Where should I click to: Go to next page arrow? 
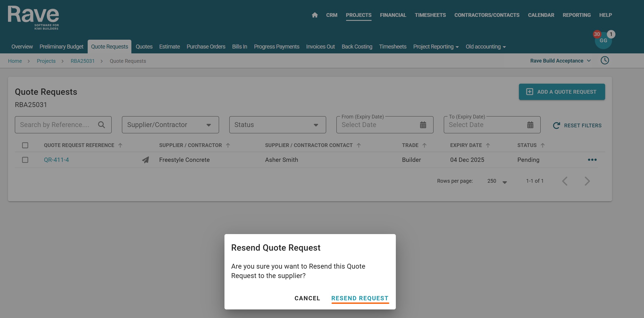587,181
